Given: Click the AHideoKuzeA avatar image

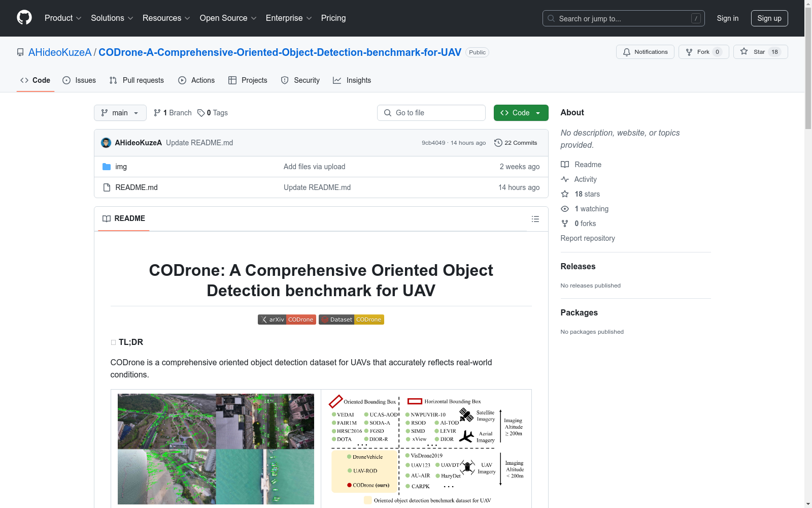Looking at the screenshot, I should [x=106, y=143].
